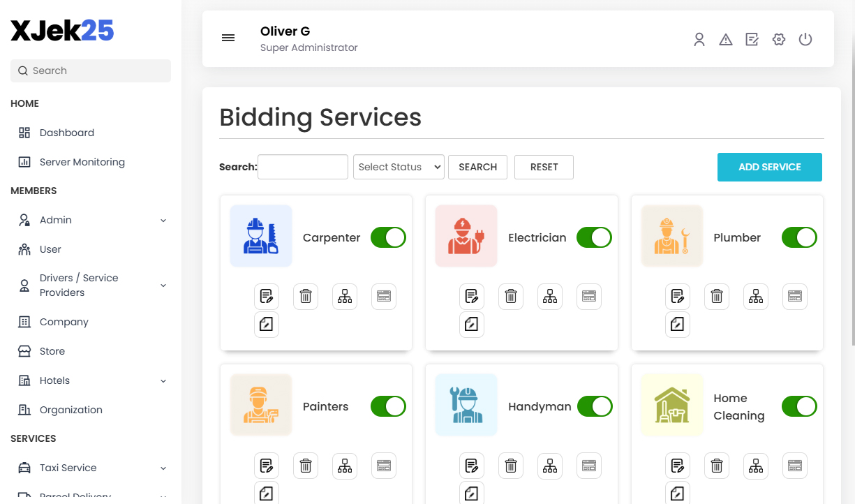Expand the Taxi Service menu

tap(91, 468)
